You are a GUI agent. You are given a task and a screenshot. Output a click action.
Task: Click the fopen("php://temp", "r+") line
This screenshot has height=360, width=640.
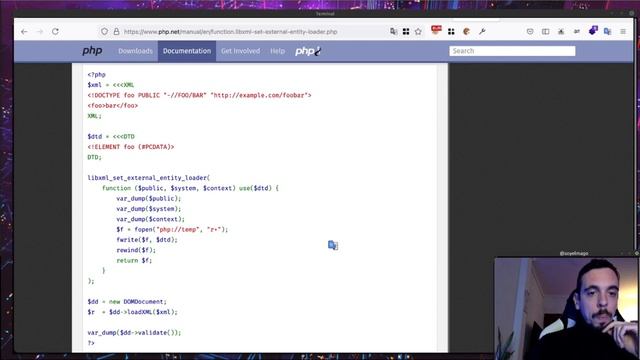point(172,229)
